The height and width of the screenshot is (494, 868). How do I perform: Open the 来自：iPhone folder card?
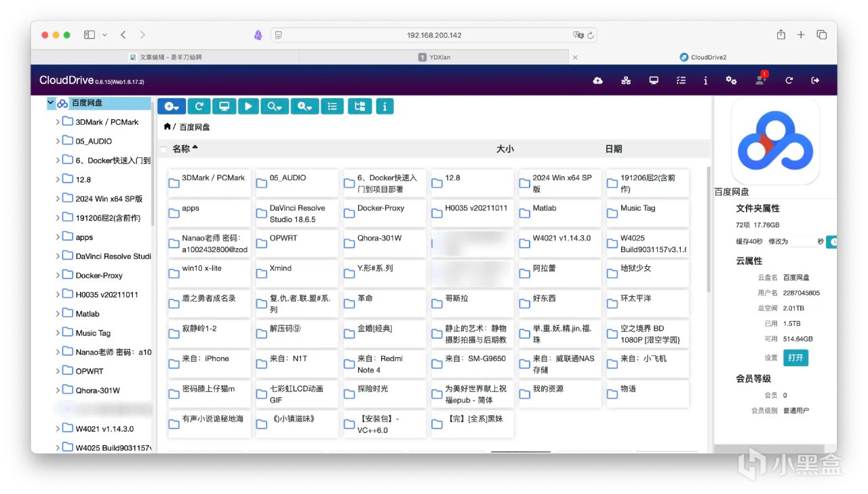click(208, 364)
